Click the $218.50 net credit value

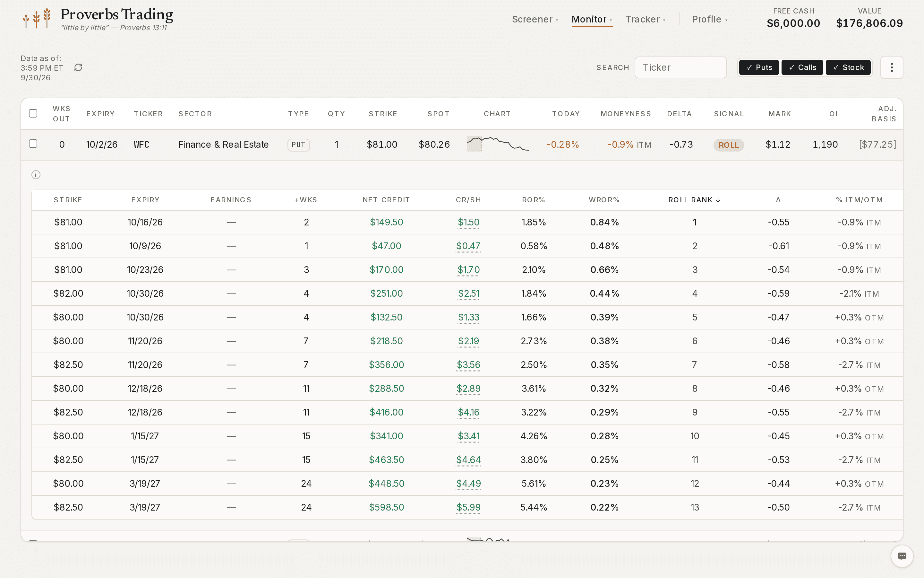[386, 341]
